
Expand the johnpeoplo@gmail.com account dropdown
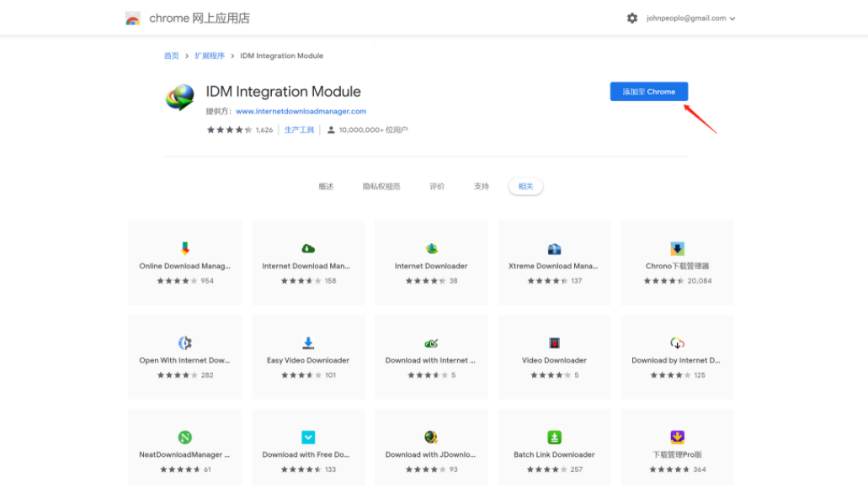[x=691, y=19]
